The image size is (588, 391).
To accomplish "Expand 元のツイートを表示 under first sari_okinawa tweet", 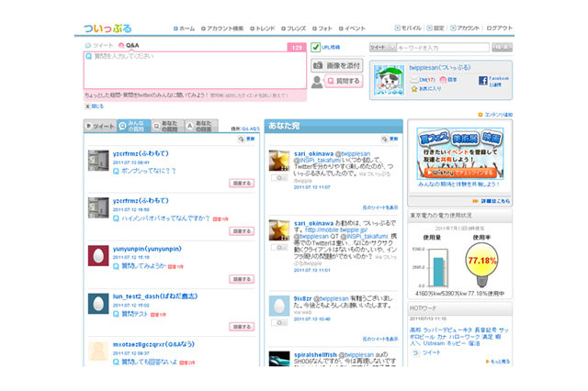I will click(x=379, y=207).
